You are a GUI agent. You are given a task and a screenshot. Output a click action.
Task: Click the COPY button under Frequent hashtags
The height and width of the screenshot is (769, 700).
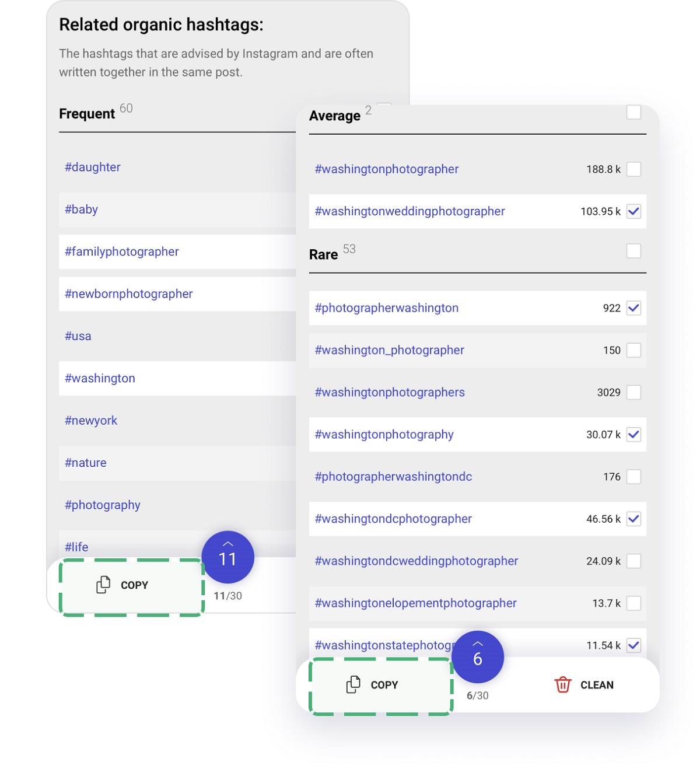tap(132, 587)
